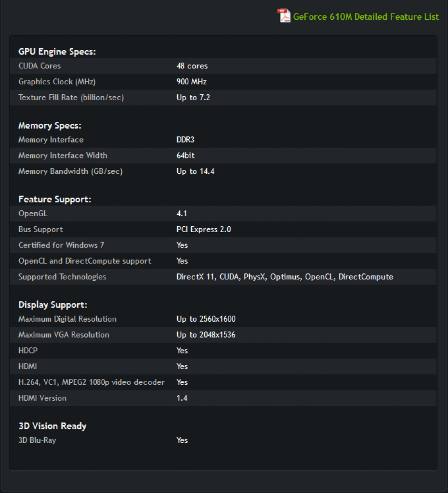Screen dimensions: 448x493
Task: Click the 3D Blu-Ray row label
Action: [37, 440]
